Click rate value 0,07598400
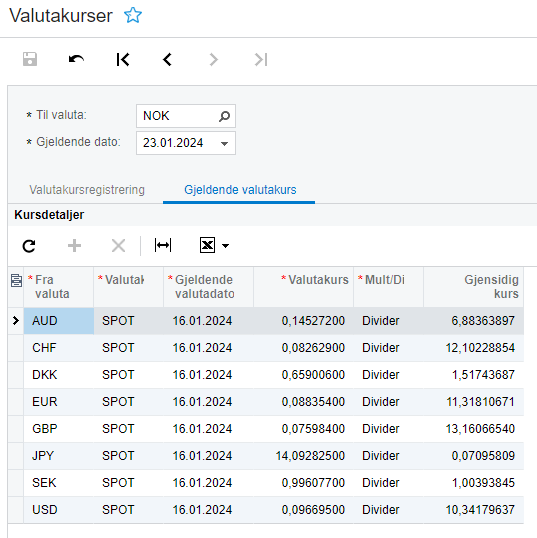537x538 pixels. tap(313, 429)
